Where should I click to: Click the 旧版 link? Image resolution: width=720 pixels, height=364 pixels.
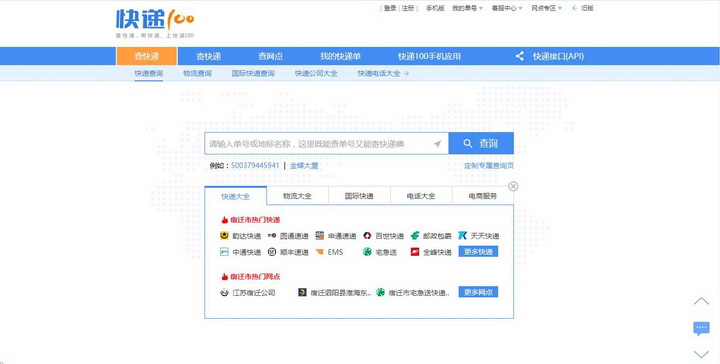[x=587, y=8]
